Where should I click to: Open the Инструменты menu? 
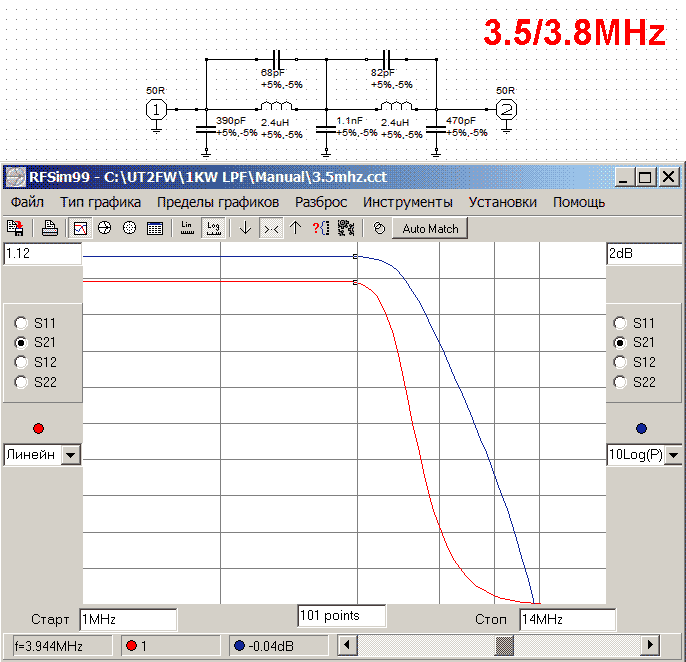(408, 202)
